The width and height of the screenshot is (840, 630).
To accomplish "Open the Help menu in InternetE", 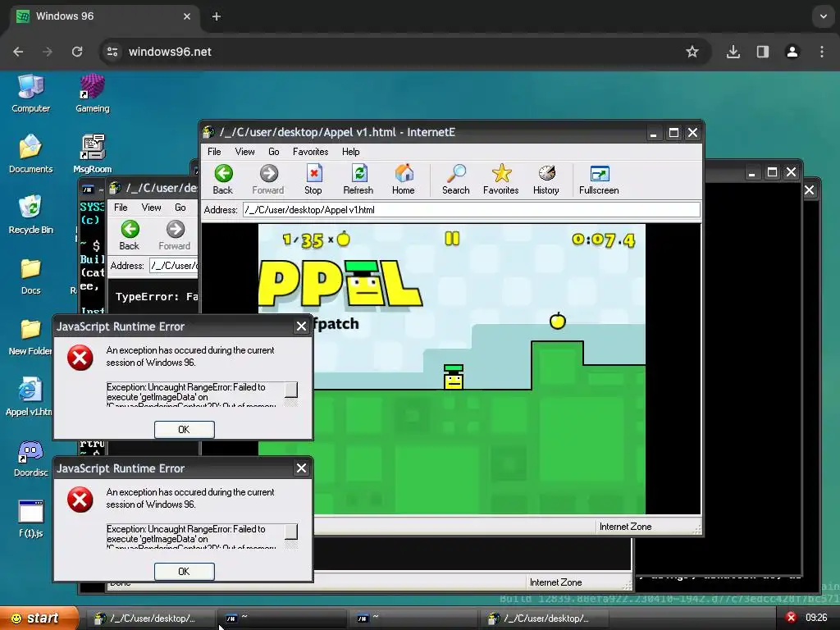I will 351,152.
